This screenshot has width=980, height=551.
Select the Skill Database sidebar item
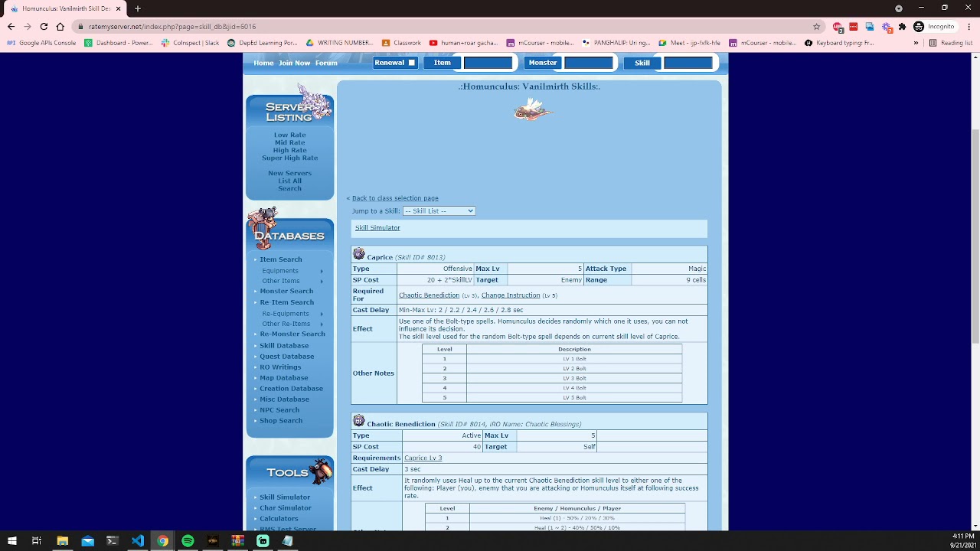click(284, 346)
